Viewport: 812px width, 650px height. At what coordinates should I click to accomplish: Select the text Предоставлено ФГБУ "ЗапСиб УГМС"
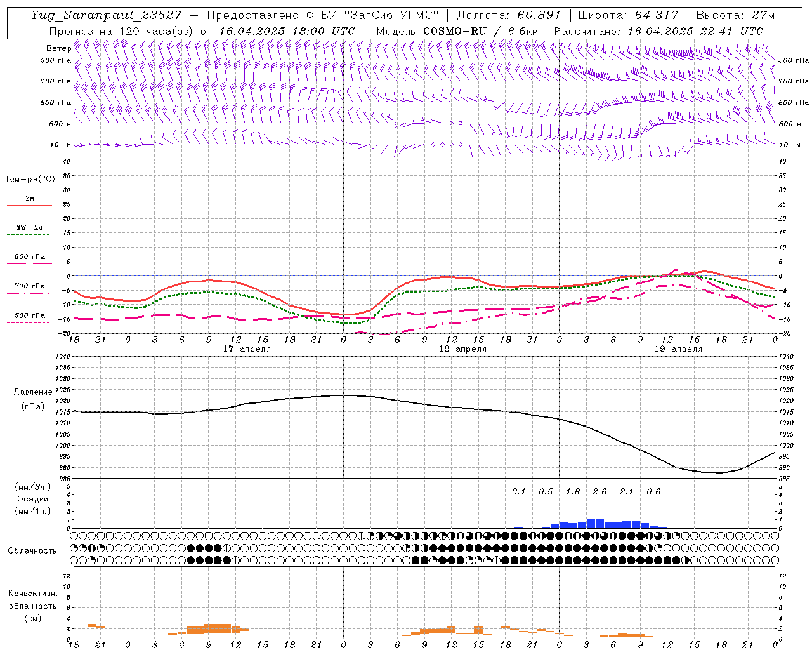(x=324, y=15)
